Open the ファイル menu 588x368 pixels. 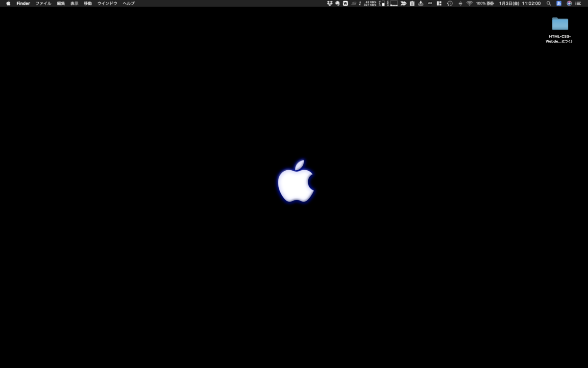pyautogui.click(x=43, y=3)
